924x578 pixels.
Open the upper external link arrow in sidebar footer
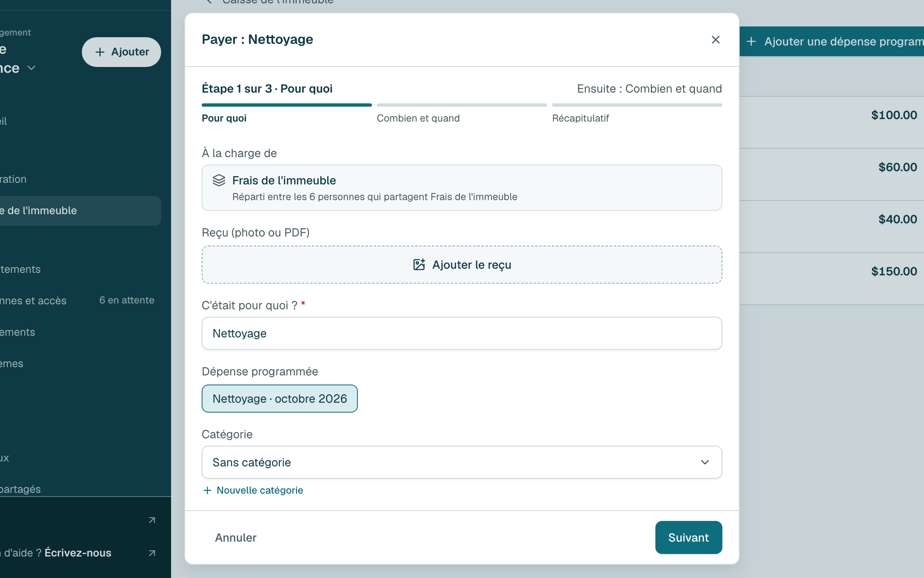click(152, 520)
